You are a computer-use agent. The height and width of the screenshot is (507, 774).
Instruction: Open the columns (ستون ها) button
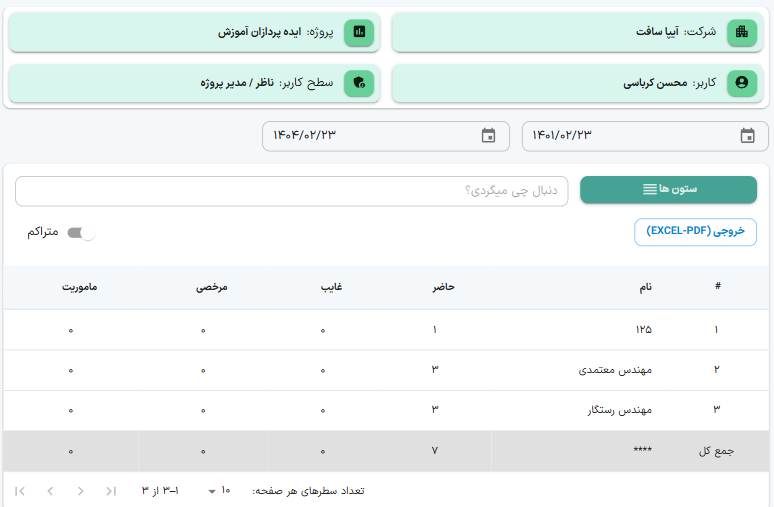(668, 190)
